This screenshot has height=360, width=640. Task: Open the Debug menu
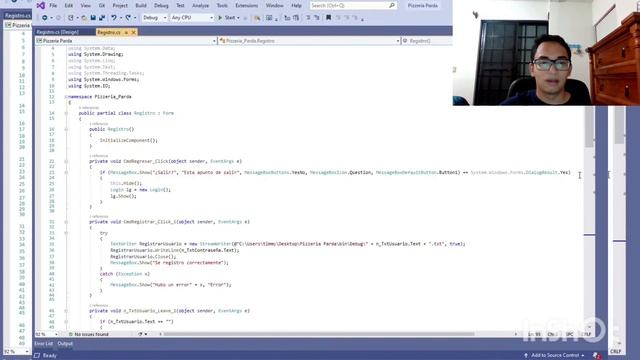161,5
